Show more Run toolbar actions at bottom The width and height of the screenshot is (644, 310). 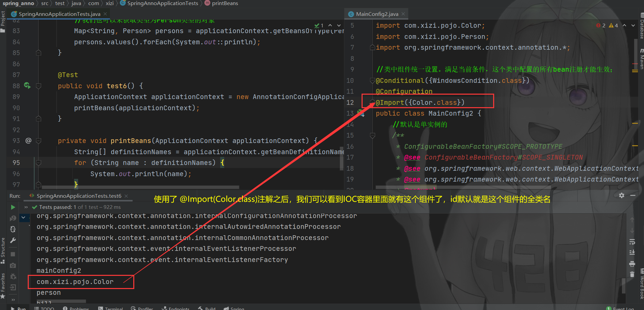(13, 300)
